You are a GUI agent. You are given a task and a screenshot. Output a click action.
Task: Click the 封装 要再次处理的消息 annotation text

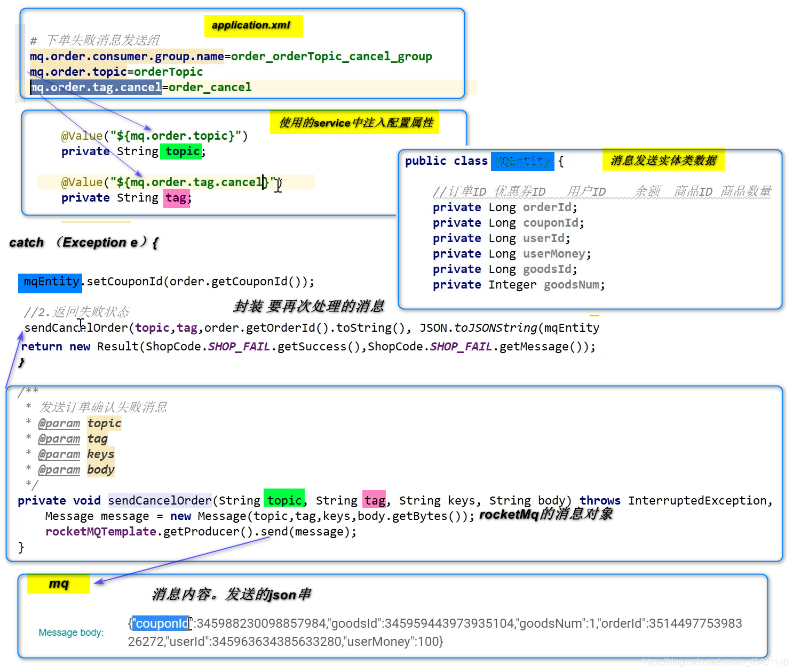308,307
